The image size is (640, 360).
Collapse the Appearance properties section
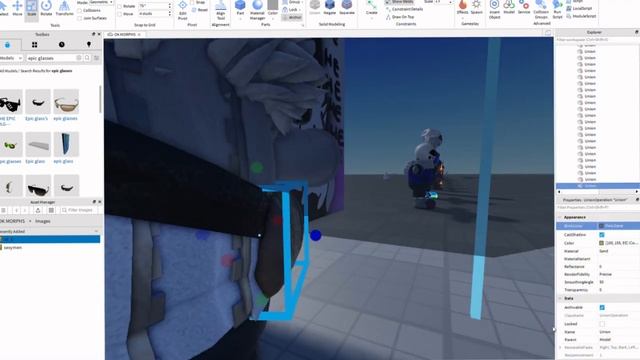(x=560, y=217)
